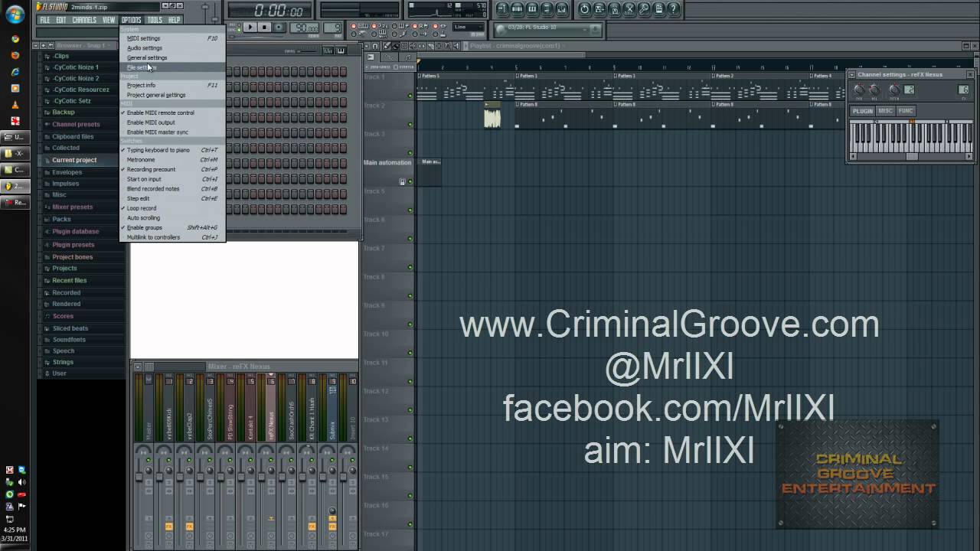This screenshot has height=551, width=980.
Task: Show the browser view button
Action: (547, 9)
